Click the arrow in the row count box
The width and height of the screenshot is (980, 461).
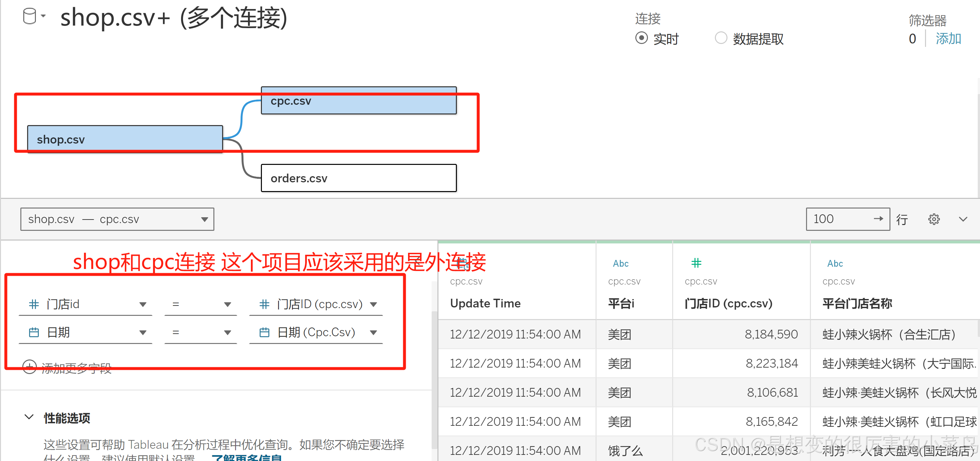click(878, 219)
